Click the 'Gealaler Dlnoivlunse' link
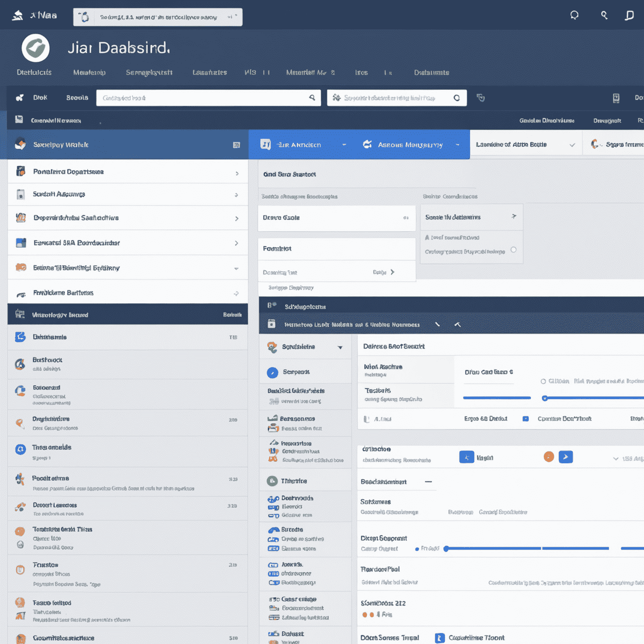Image resolution: width=644 pixels, height=644 pixels. click(x=547, y=121)
